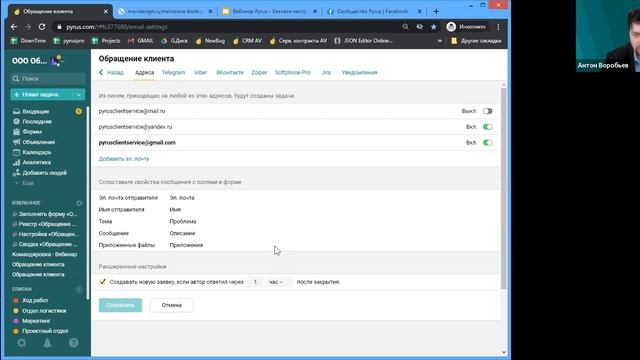Screen dimensions: 640x360
Task: Switch to Zoiper tab
Action: coord(259,73)
